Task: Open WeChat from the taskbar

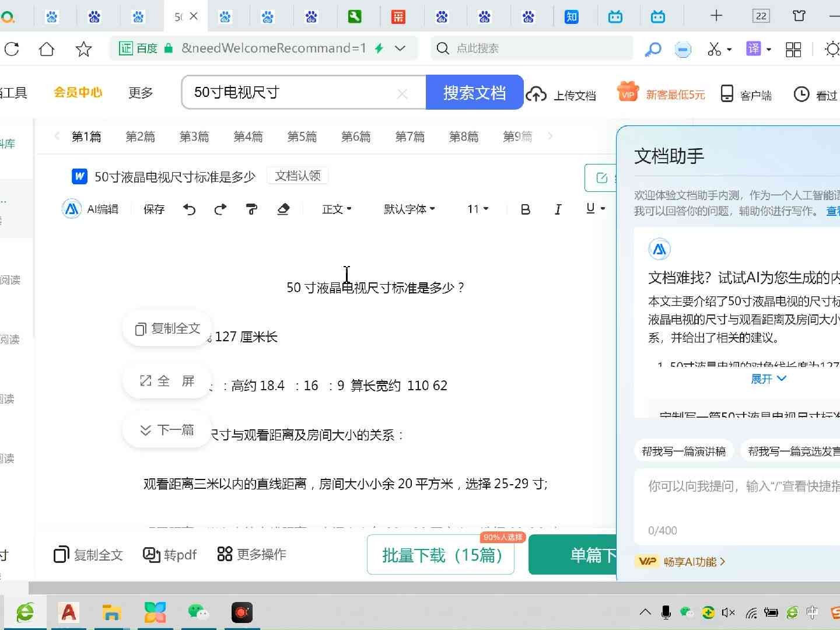Action: [x=198, y=612]
